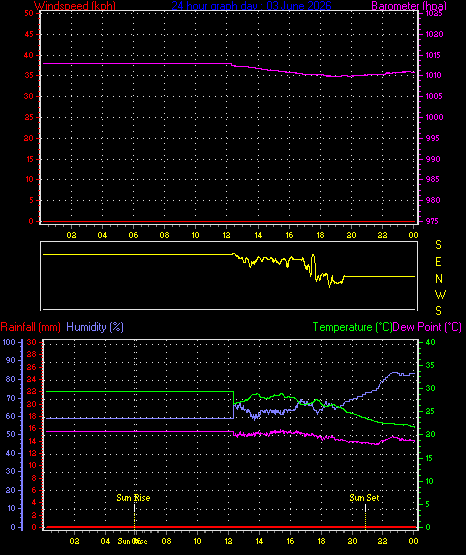Click the 50 humidity axis value

(x=11, y=434)
